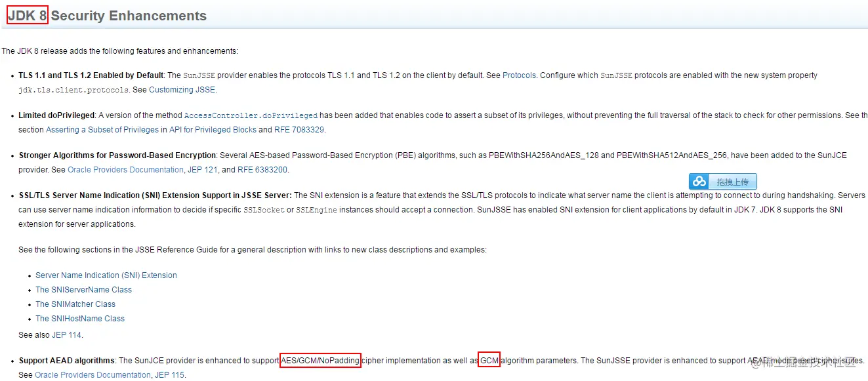Screen dimensions: 868x381
Task: Click the SSLEngine code text
Action: coord(316,210)
